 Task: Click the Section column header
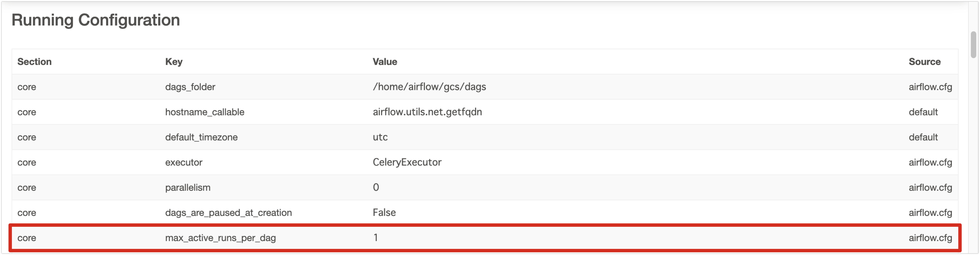34,61
